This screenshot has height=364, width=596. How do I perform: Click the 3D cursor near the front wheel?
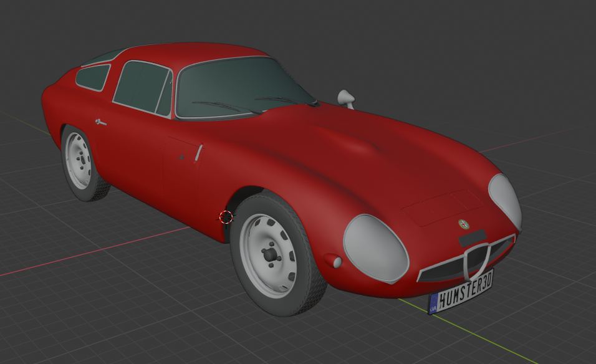tap(226, 217)
